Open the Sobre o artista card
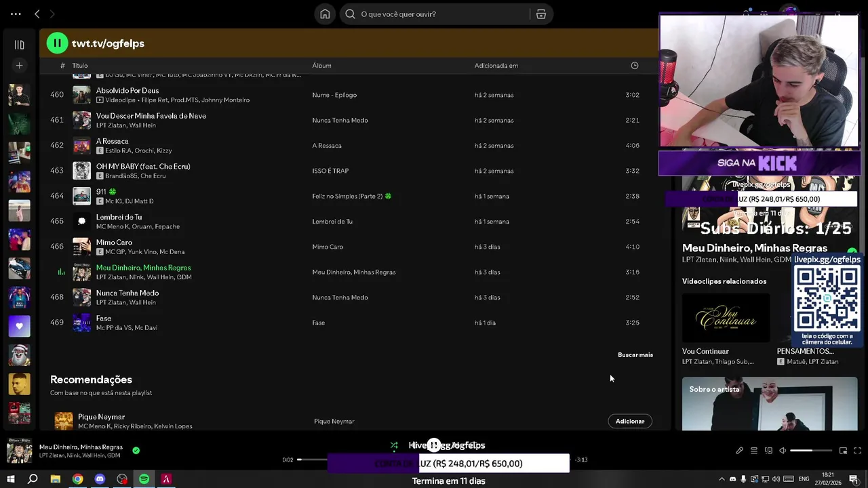This screenshot has width=868, height=488. 770,404
